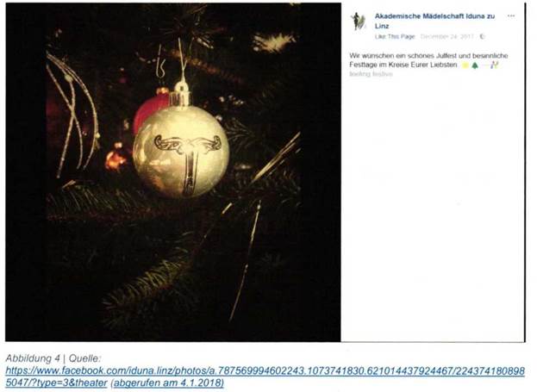Click the 'abgerufen am 4.1.2018' link text
The image size is (537, 392).
167,383
